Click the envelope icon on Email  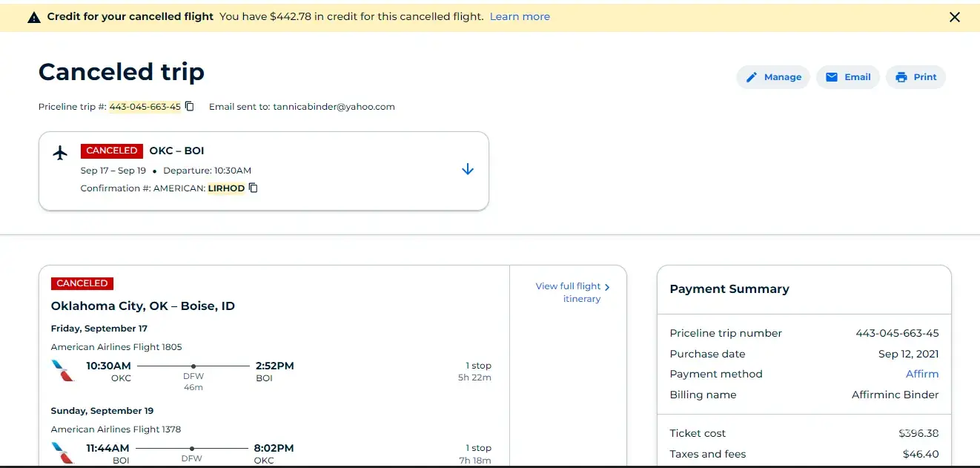pos(832,77)
